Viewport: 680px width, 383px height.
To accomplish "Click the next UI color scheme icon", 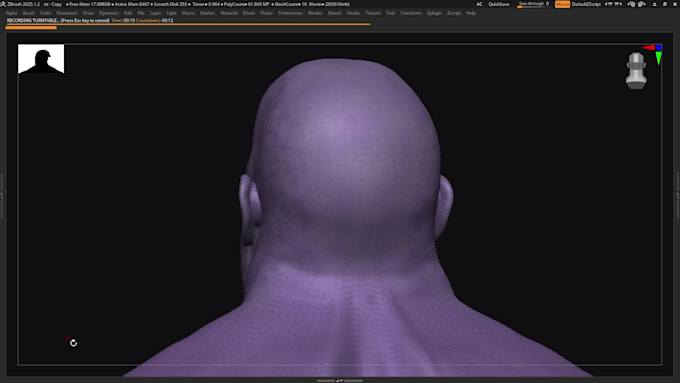I will click(642, 4).
